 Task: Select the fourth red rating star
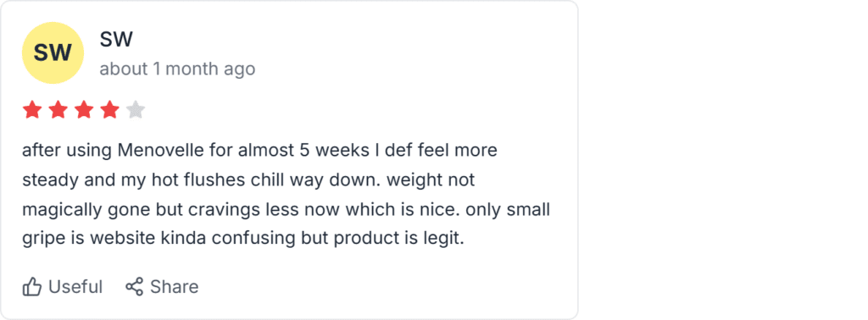109,110
